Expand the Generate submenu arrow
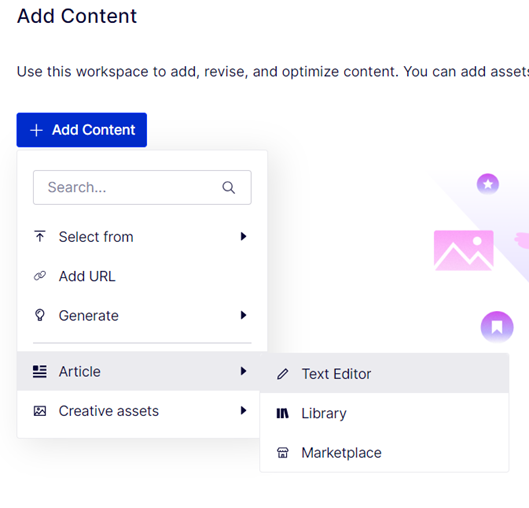Viewport: 529px width, 508px height. coord(243,315)
